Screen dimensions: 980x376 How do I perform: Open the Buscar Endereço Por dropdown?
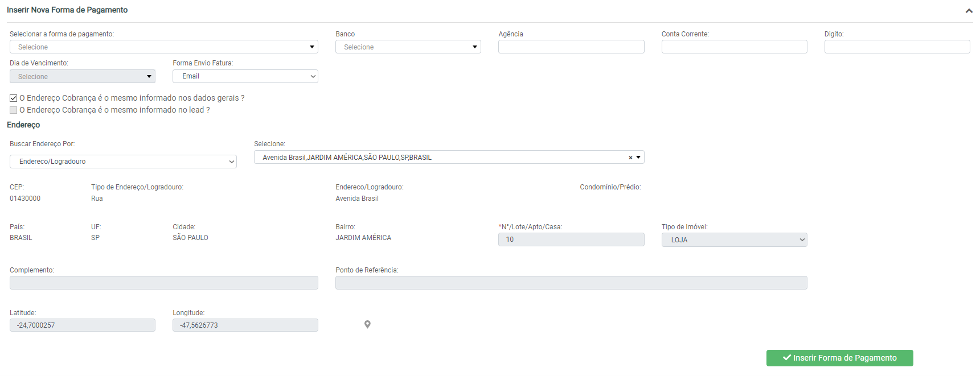coord(123,162)
